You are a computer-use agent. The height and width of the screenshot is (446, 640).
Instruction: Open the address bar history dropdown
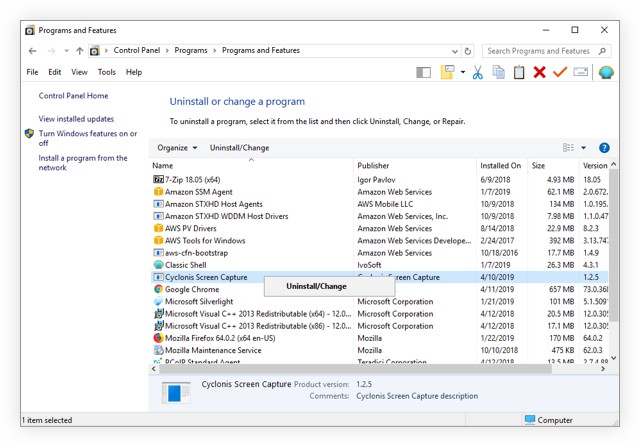[454, 51]
